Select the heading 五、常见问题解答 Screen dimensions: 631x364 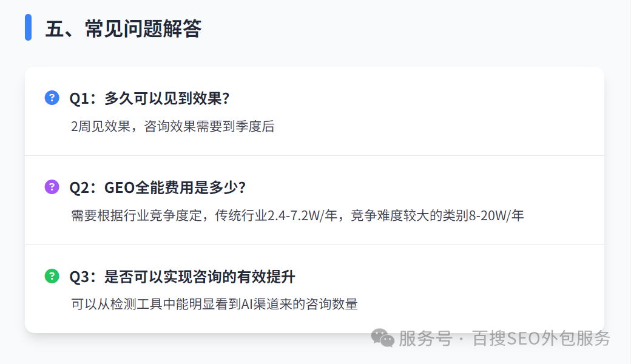coord(123,29)
